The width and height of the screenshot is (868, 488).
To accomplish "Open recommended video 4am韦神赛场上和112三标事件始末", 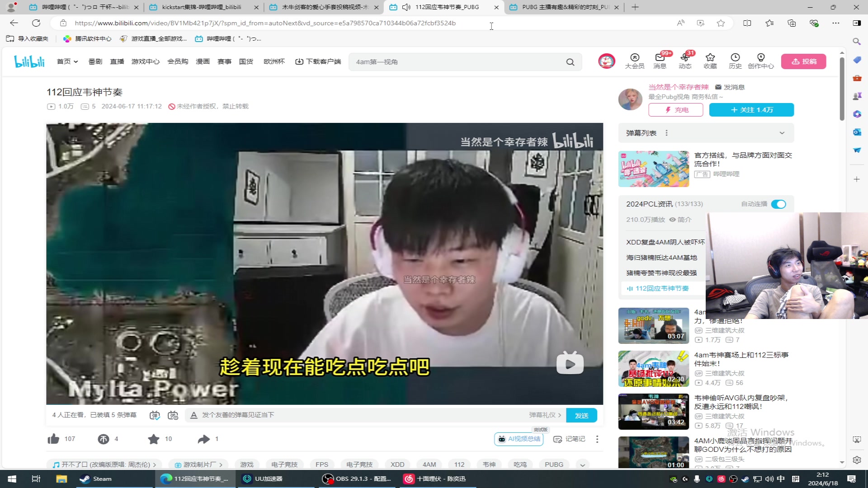I will point(741,359).
